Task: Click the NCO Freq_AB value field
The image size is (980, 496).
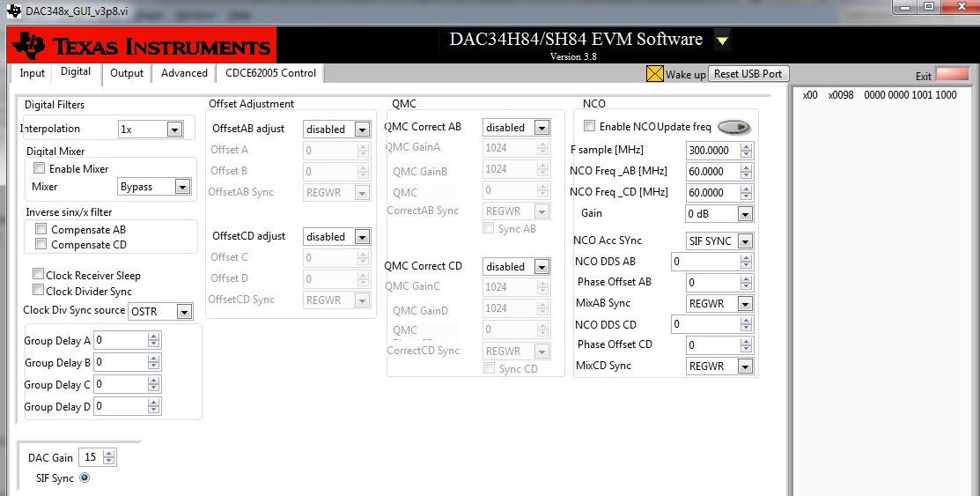Action: [712, 172]
